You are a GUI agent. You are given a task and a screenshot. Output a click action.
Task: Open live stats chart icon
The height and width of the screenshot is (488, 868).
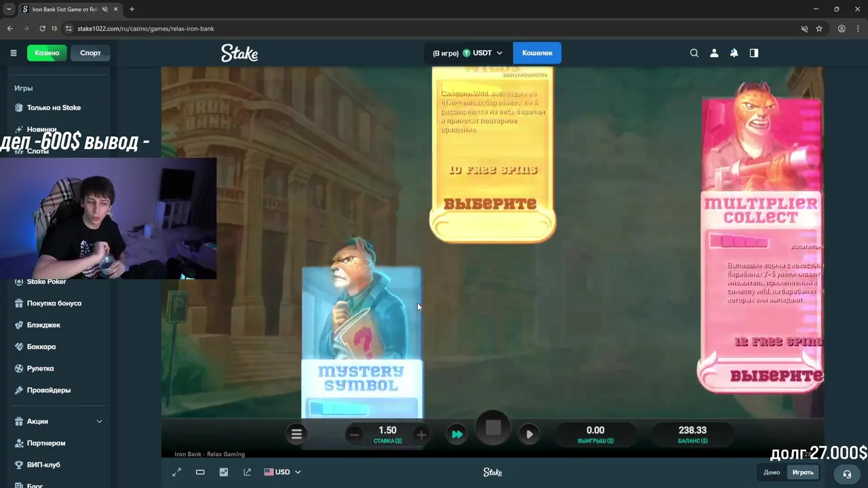pyautogui.click(x=224, y=472)
